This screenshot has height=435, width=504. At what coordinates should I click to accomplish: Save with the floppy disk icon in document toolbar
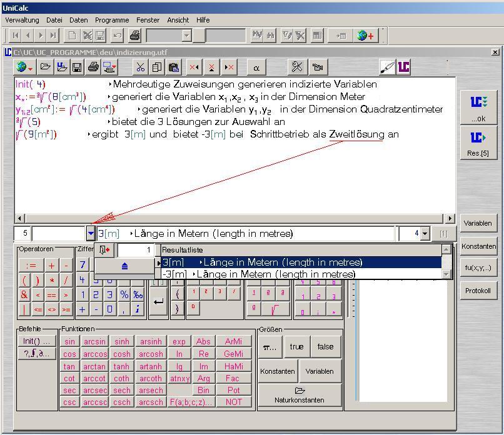click(x=77, y=67)
